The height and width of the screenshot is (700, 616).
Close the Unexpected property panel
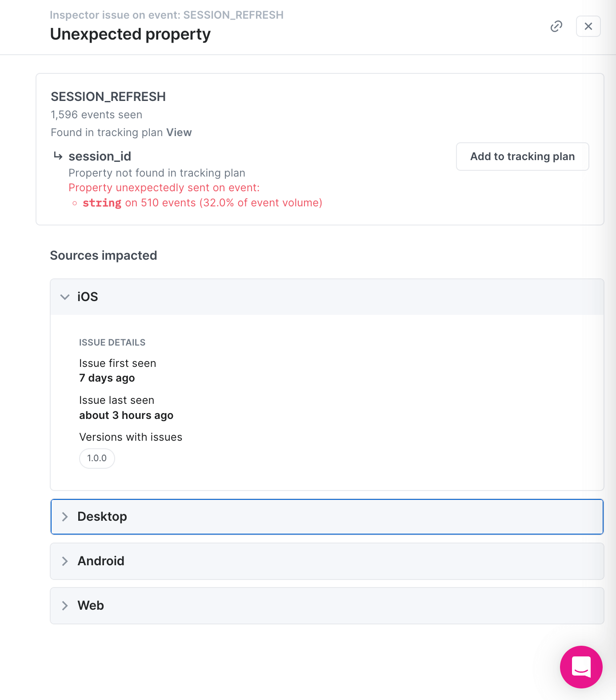click(x=588, y=27)
